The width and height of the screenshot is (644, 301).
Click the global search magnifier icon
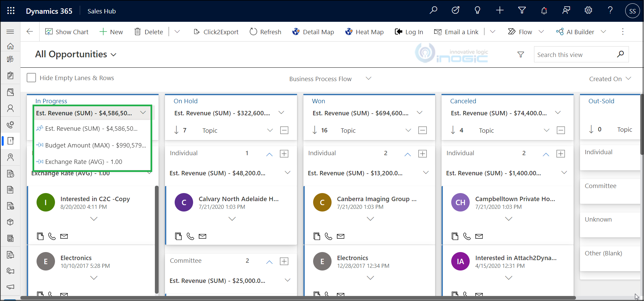[433, 10]
